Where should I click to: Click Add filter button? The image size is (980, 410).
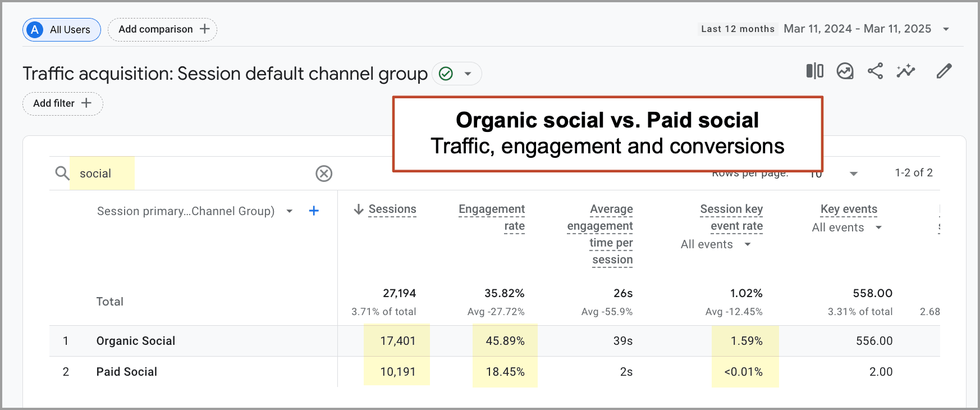[62, 103]
